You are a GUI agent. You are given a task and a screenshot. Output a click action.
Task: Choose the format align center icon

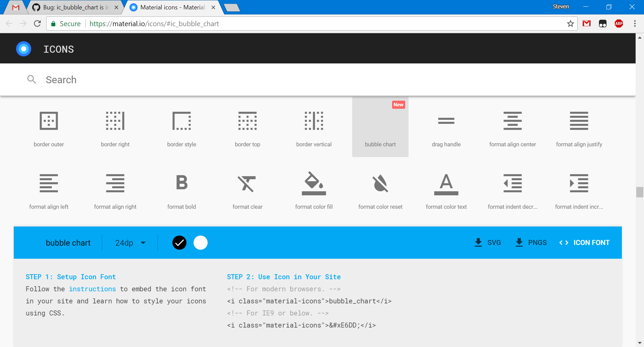(513, 121)
